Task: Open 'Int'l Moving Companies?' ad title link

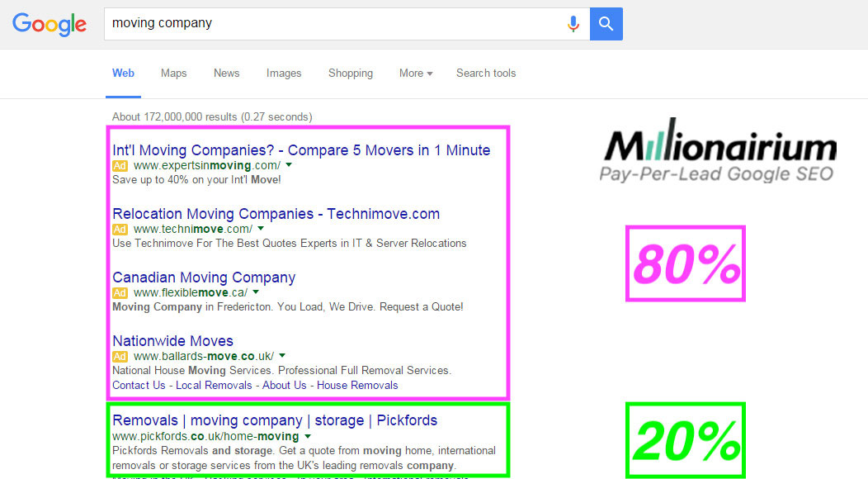Action: point(301,150)
